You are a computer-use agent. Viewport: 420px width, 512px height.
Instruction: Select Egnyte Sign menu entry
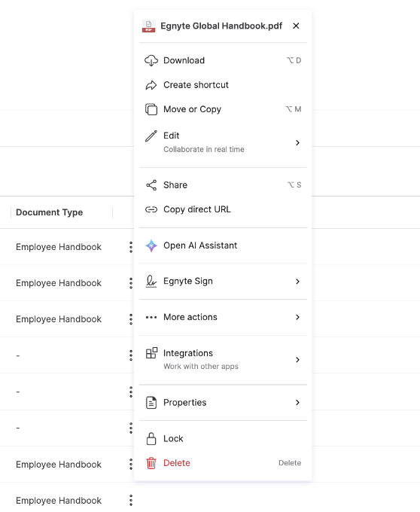223,282
